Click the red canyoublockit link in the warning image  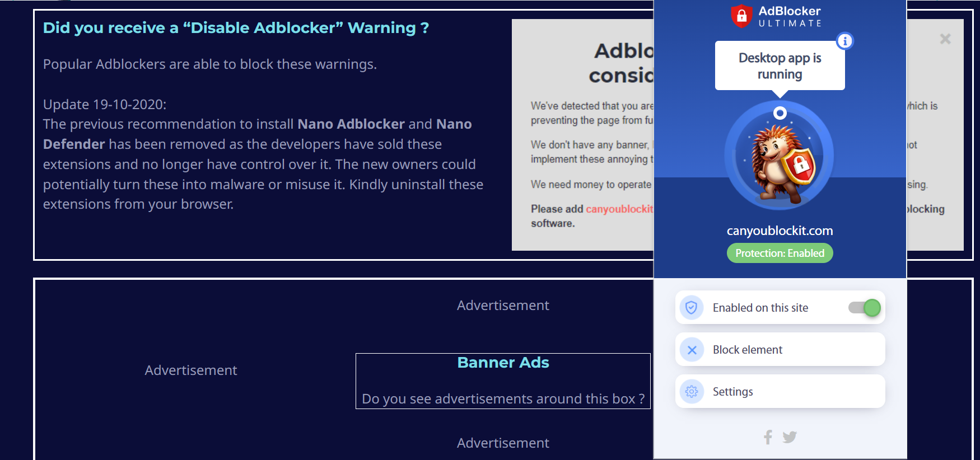(x=619, y=209)
